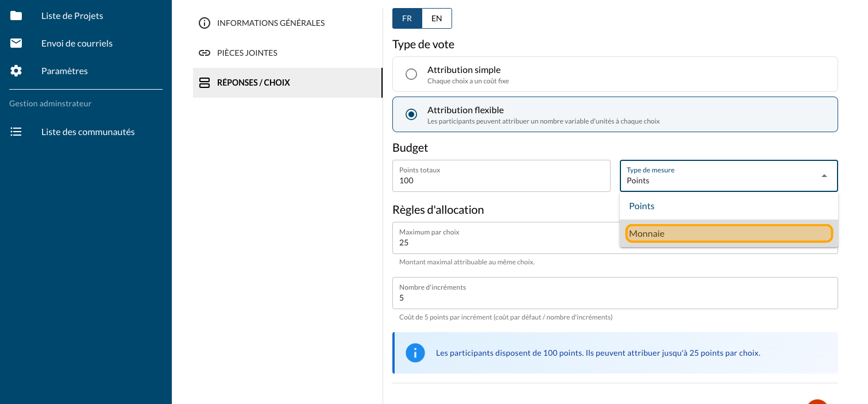Click the info icon next to Informations générales
The height and width of the screenshot is (404, 868).
point(204,23)
